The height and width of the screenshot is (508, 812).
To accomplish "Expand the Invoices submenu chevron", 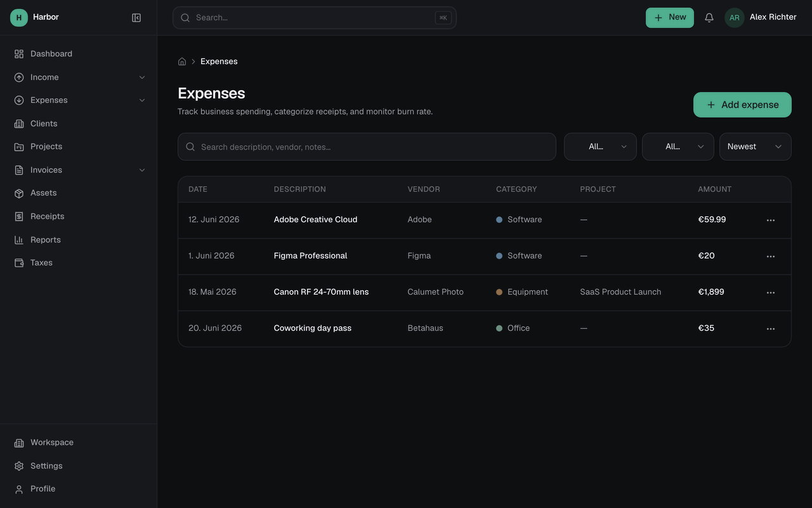I will pos(142,170).
